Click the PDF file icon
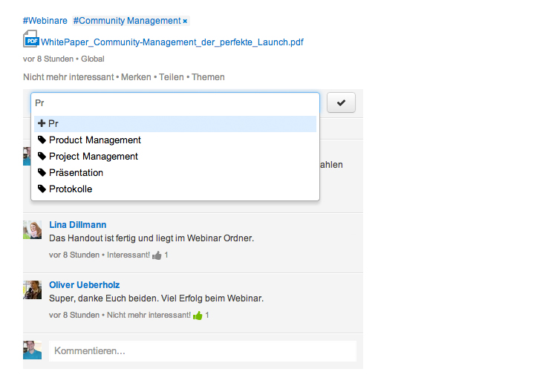 tap(31, 39)
